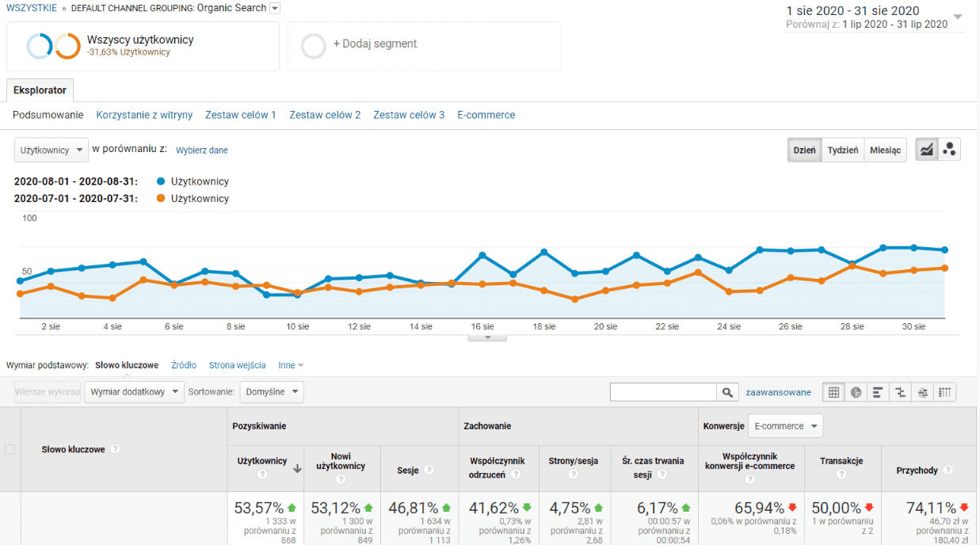980x545 pixels.
Task: Open the performance bar view
Action: 877,392
